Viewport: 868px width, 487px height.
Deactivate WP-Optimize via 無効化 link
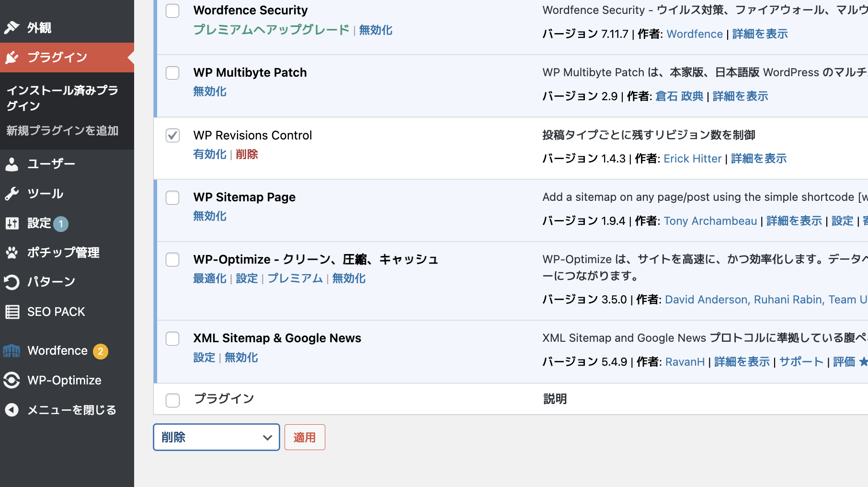coord(349,278)
